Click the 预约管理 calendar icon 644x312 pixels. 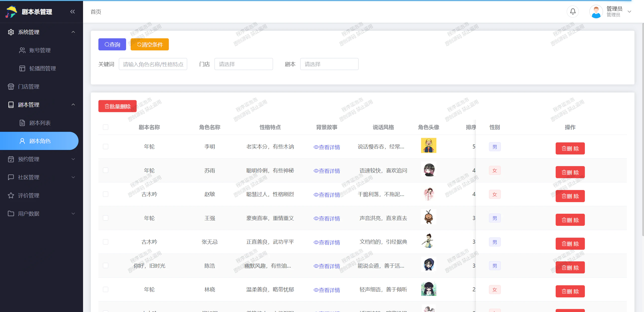(x=11, y=159)
